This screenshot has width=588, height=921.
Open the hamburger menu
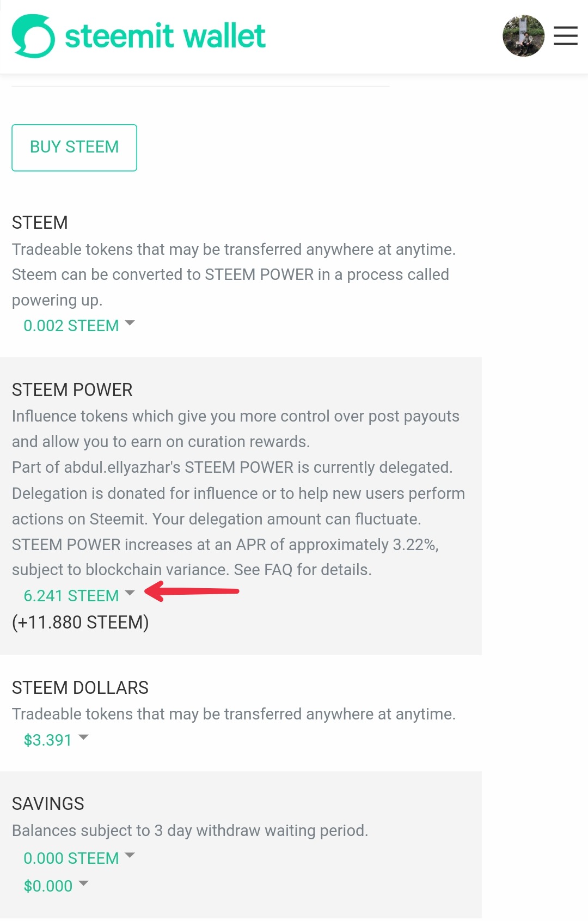565,36
